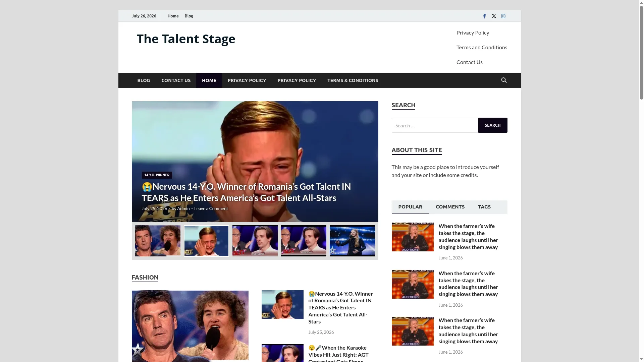The height and width of the screenshot is (362, 644).
Task: Switch to the TAGS tab
Action: click(484, 207)
